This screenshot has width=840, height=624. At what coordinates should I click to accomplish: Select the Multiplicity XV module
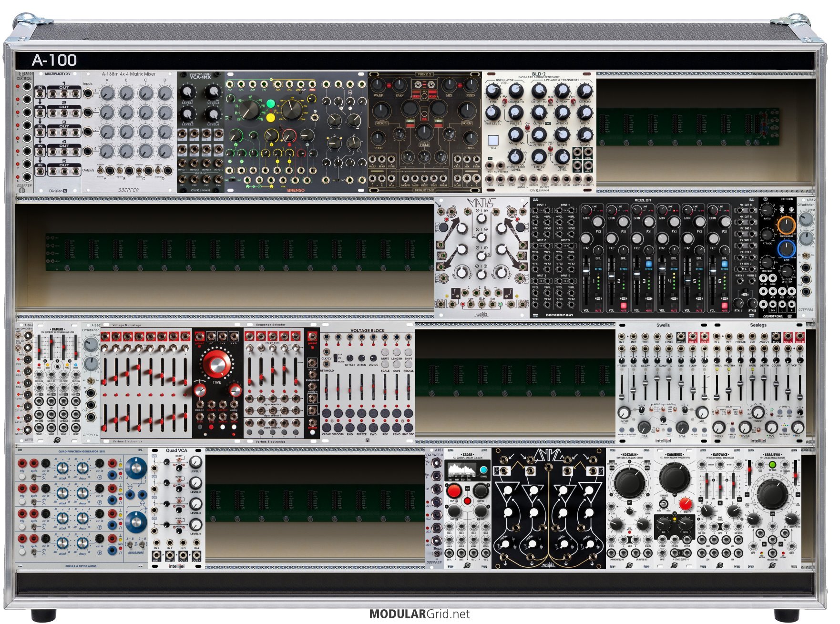[58, 133]
